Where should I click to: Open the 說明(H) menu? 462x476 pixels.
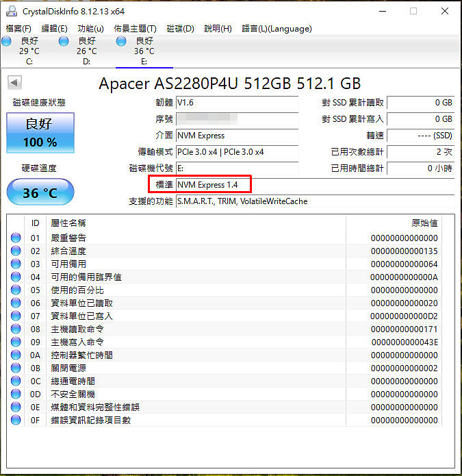coord(218,29)
